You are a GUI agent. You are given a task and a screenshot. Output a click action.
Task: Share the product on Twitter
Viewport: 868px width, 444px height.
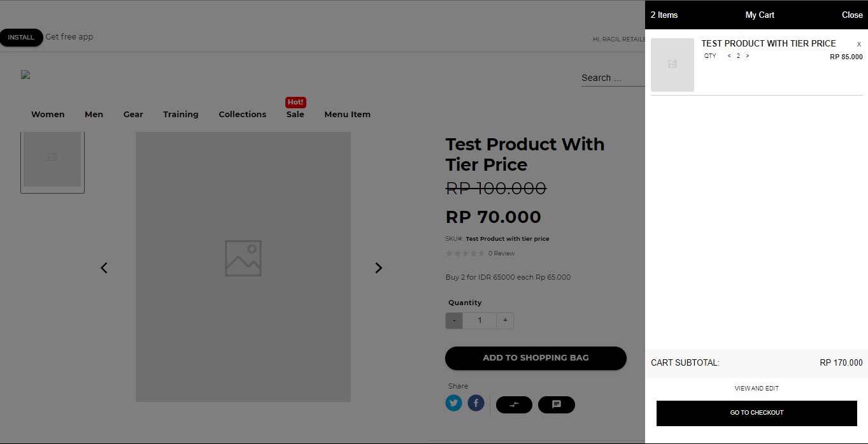pos(453,403)
